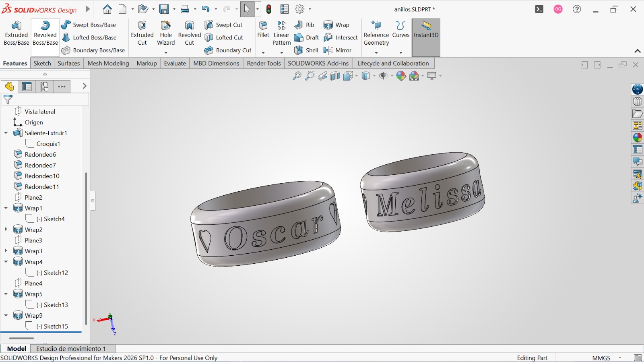This screenshot has height=362, width=644.
Task: Click the feature tree horizontal scrollbar
Action: point(21,338)
